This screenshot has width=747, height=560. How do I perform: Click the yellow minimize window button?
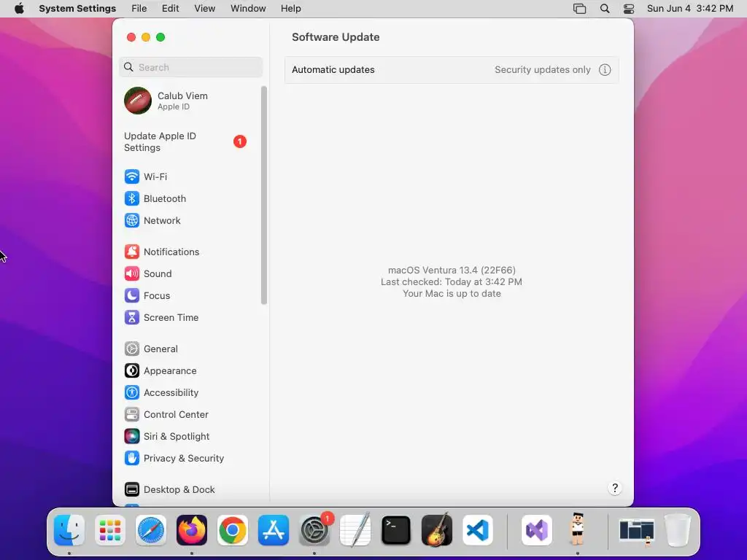146,37
